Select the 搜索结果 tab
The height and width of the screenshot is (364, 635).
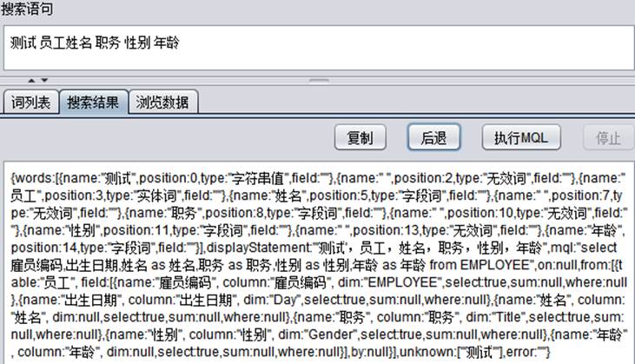coord(93,102)
